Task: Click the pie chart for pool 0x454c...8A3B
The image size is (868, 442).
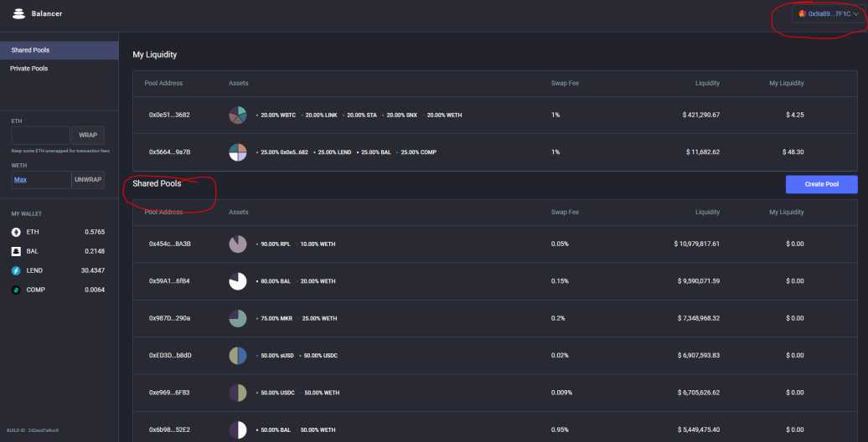Action: (237, 244)
